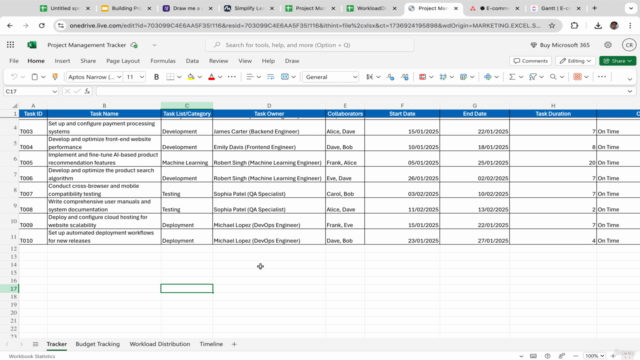Image resolution: width=640 pixels, height=360 pixels.
Task: Click the Sort and Filter icon
Action: [533, 77]
